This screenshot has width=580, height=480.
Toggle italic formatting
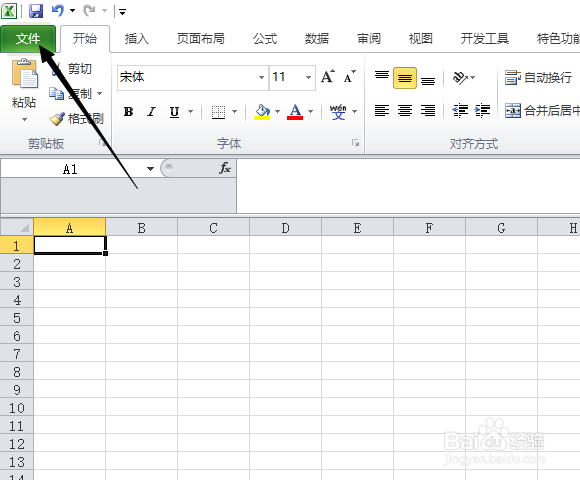click(x=151, y=112)
